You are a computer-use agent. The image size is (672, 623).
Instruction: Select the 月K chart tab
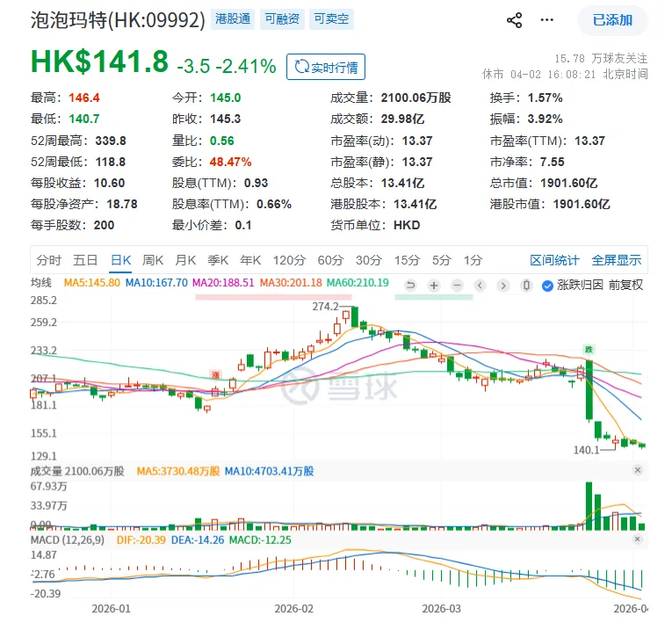(185, 260)
